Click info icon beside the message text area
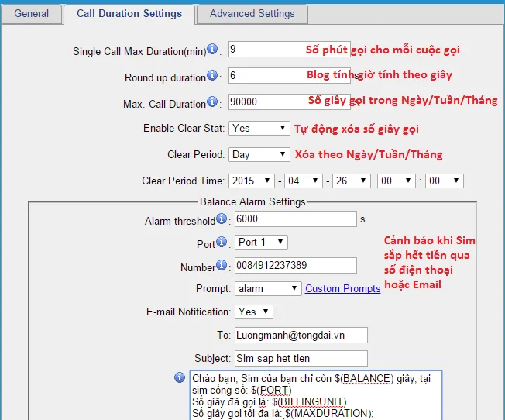 (180, 377)
